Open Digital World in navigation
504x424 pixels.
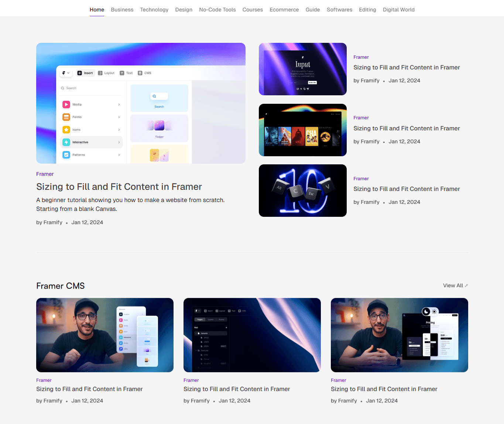coord(399,10)
